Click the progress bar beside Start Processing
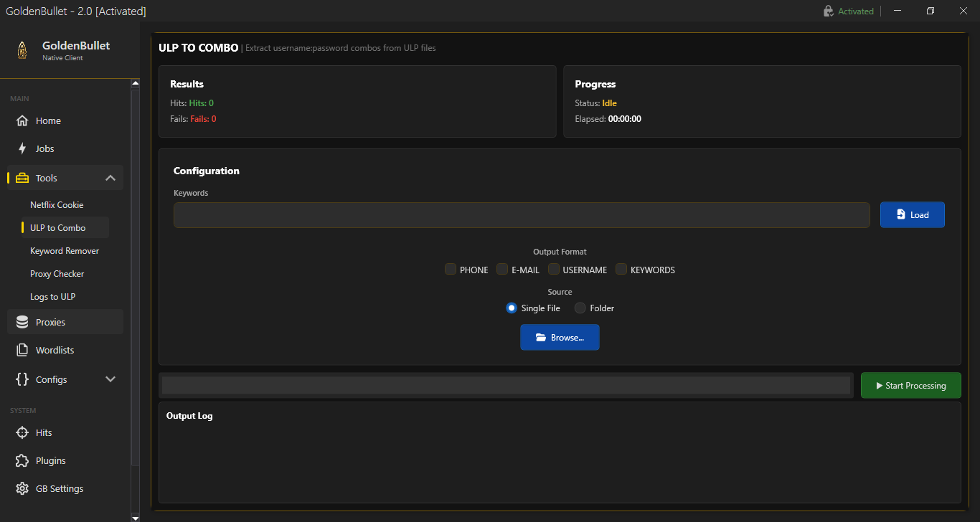980x522 pixels. (x=506, y=385)
